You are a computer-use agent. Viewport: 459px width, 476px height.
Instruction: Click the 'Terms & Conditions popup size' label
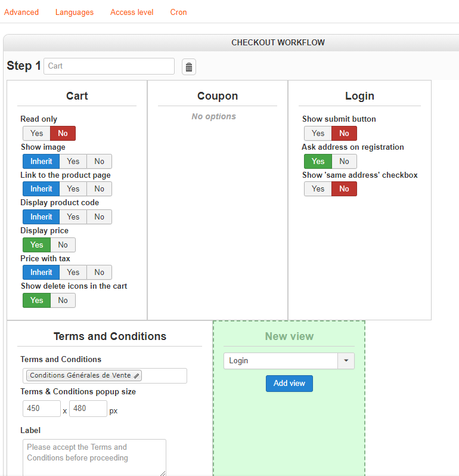pos(78,392)
